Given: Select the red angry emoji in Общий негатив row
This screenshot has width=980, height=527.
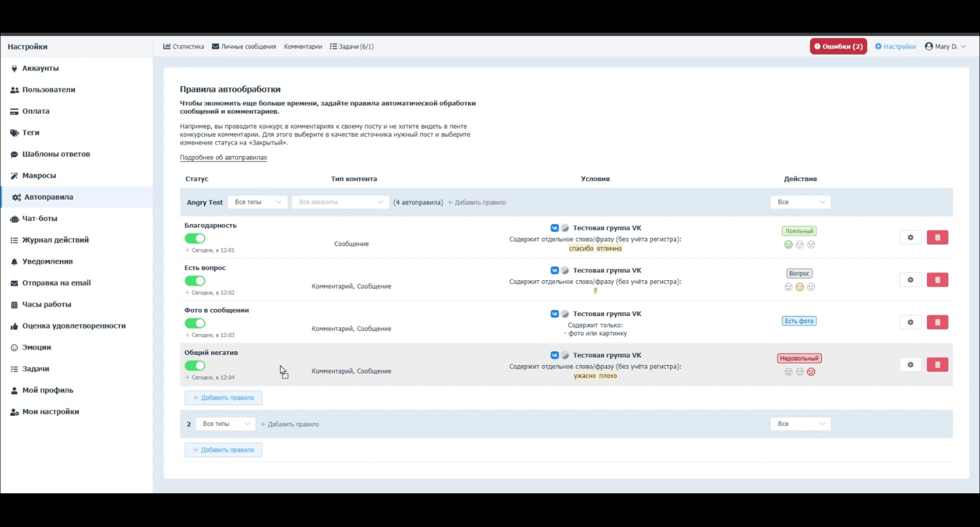Looking at the screenshot, I should point(811,372).
